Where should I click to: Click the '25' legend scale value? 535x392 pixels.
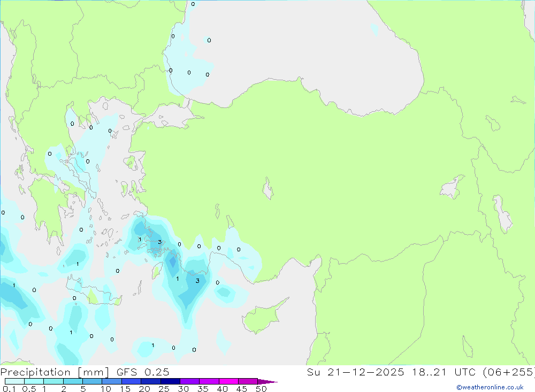[164, 389]
